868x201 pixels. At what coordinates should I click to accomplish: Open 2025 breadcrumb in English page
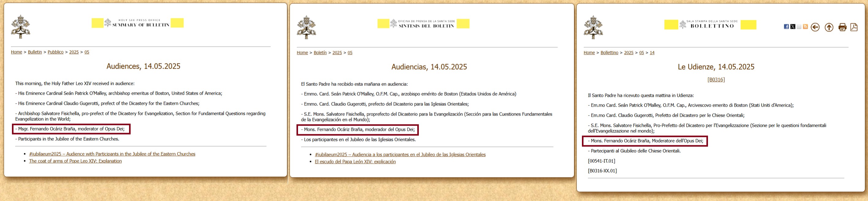tap(74, 52)
